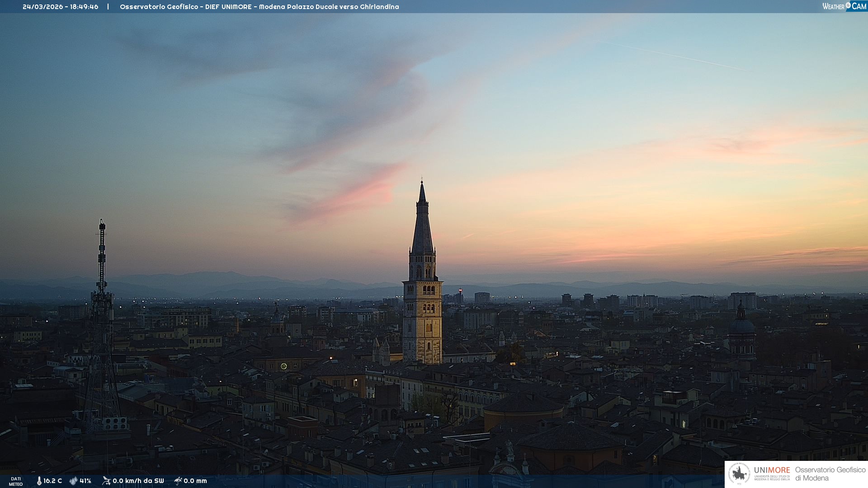The height and width of the screenshot is (488, 868).
Task: Click the WeatherCam logo
Action: point(844,6)
